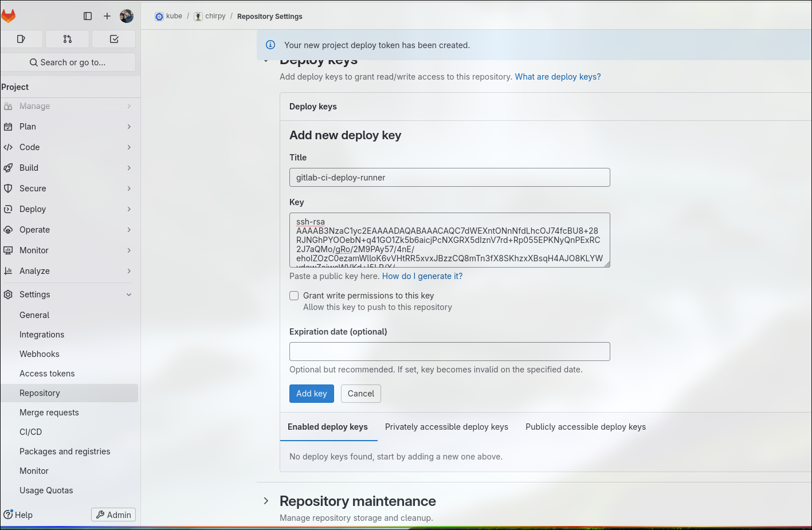The height and width of the screenshot is (530, 812).
Task: Click the Expiration date input field
Action: pyautogui.click(x=449, y=351)
